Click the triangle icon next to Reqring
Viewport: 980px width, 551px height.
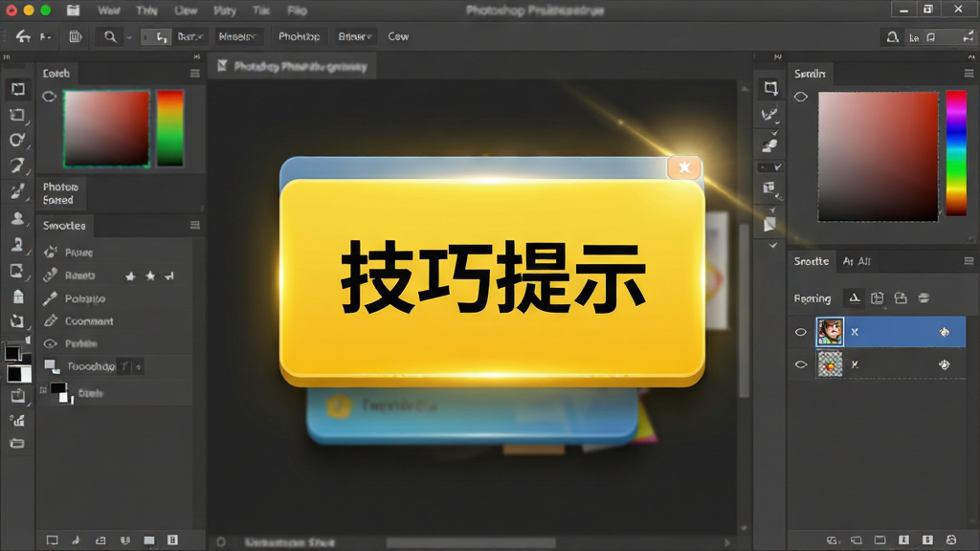854,298
